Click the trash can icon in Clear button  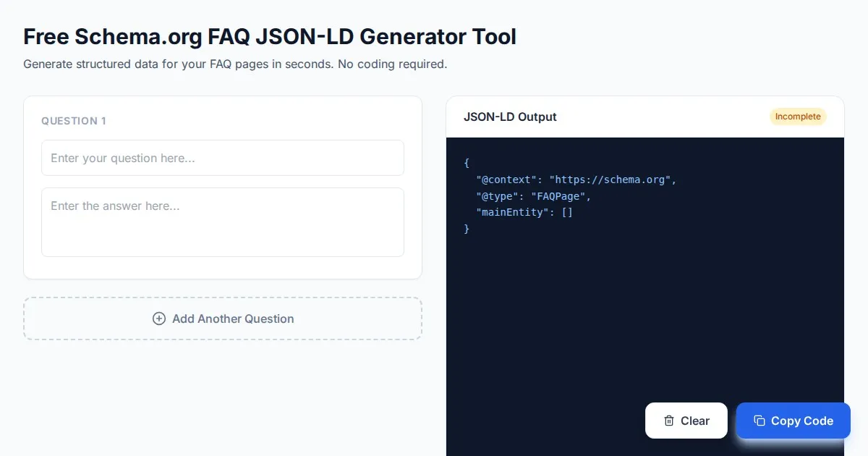pos(669,421)
